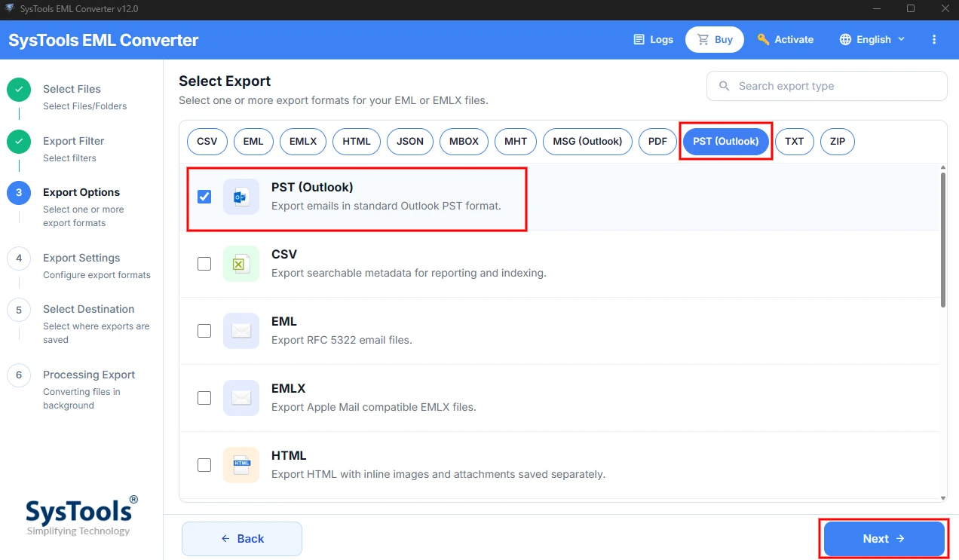Click the EMLX envelope icon in the list
Screen dimensions: 959x560
[241, 398]
